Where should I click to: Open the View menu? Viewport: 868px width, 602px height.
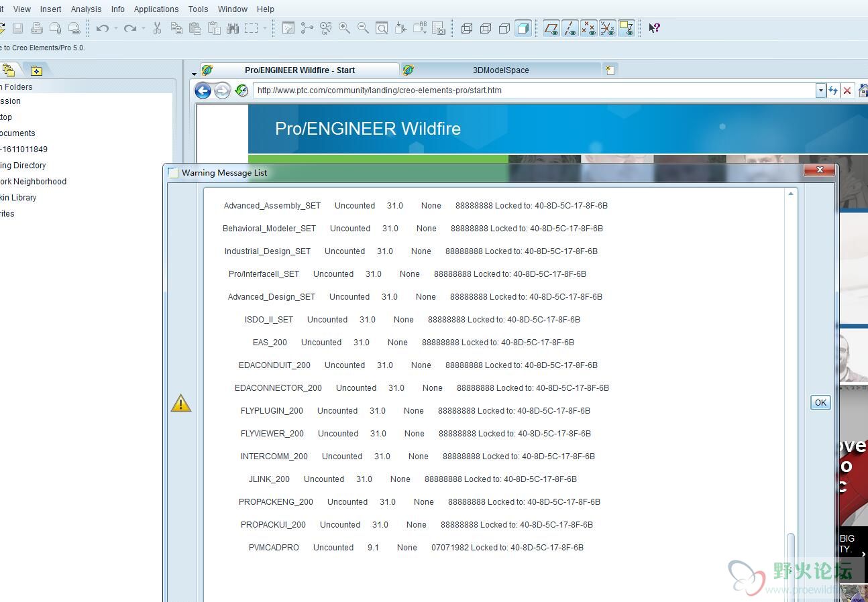tap(22, 9)
